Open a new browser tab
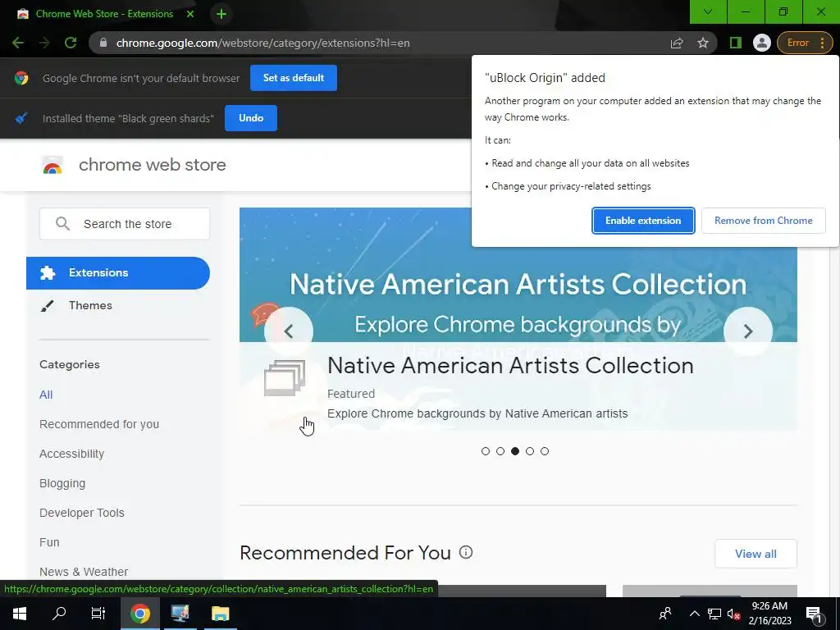 pyautogui.click(x=221, y=14)
